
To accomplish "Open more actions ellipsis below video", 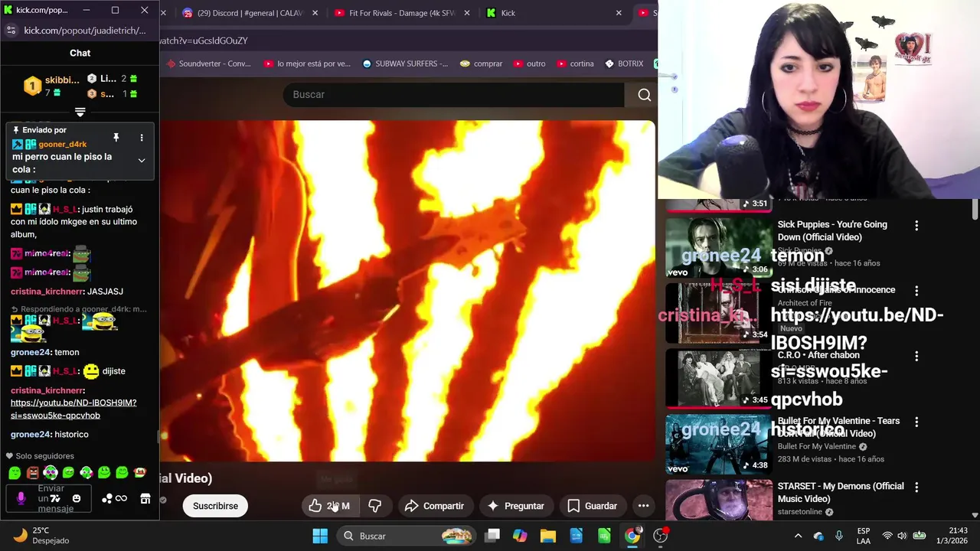I will (x=643, y=506).
